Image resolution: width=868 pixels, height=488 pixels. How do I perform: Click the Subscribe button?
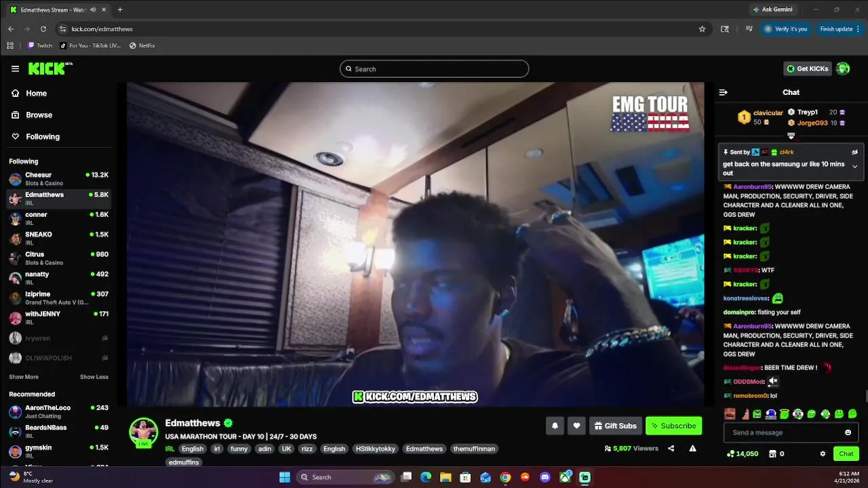coord(673,426)
